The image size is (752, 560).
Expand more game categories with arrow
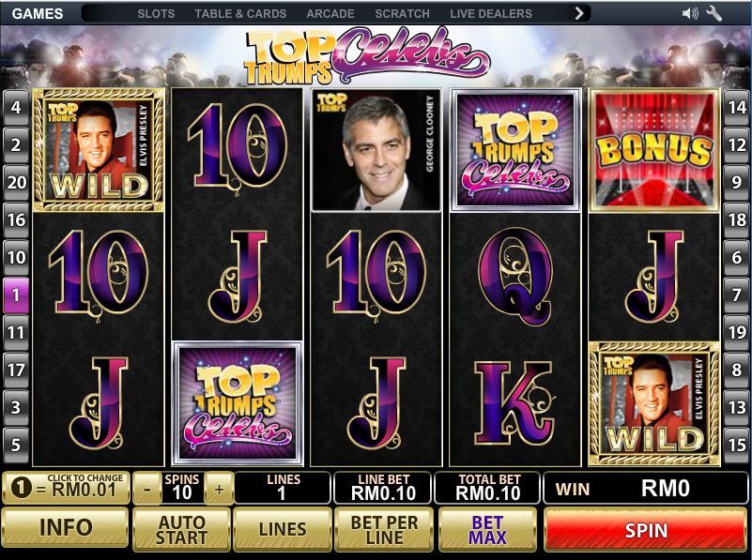(x=579, y=13)
